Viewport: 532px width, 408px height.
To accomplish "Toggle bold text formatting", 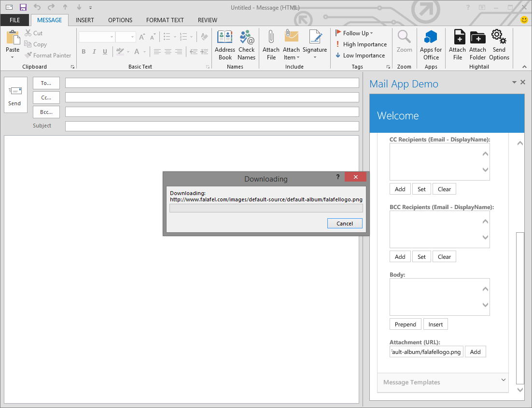I will (x=83, y=51).
